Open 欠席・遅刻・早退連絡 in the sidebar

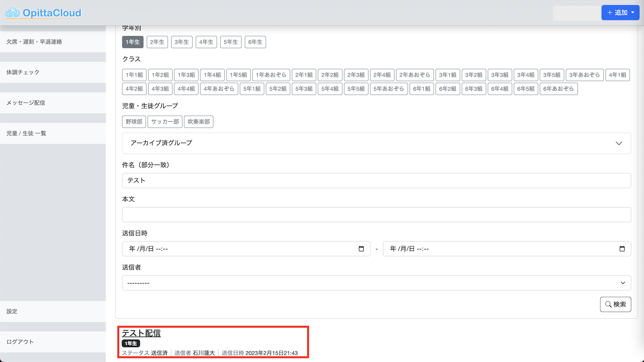pos(53,42)
